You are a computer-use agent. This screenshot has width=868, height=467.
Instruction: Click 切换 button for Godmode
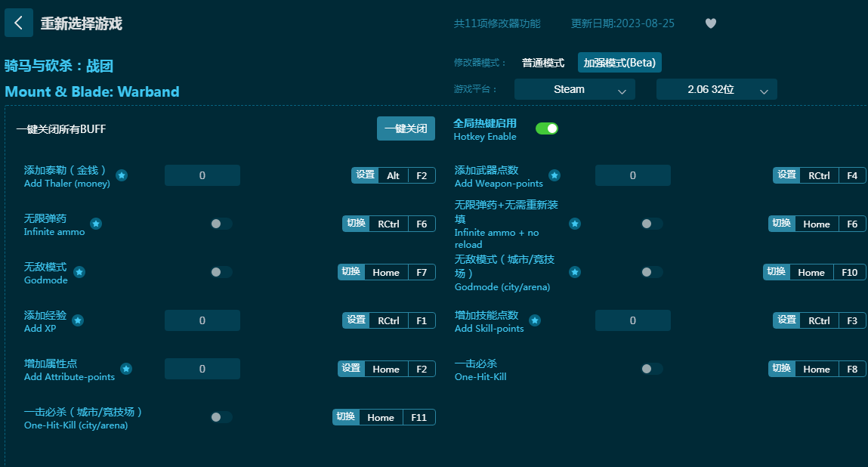[x=351, y=271]
